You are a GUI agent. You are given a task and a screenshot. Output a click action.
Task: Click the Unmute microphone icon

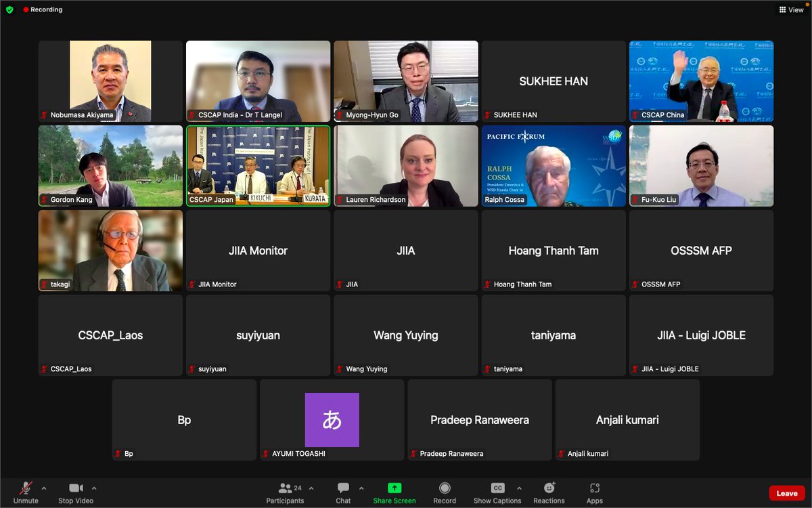click(x=26, y=488)
